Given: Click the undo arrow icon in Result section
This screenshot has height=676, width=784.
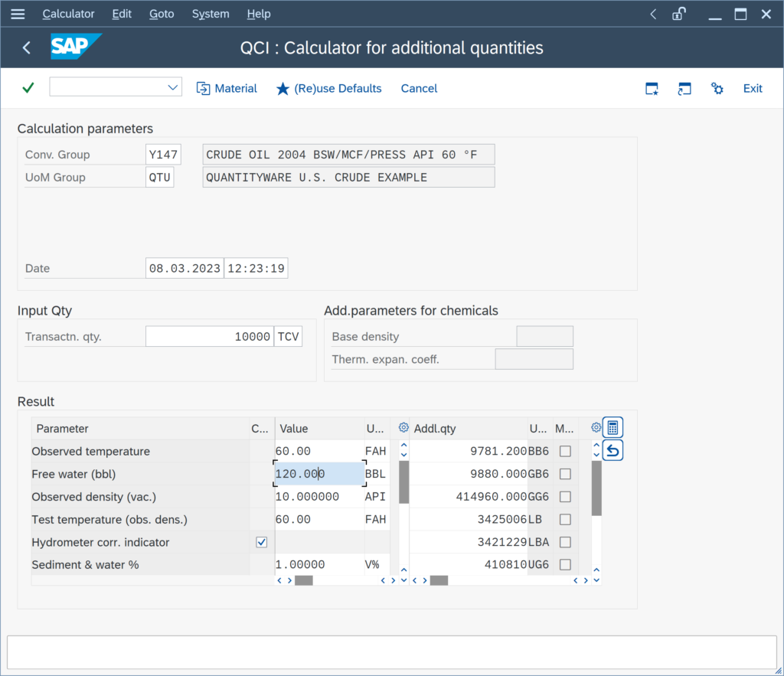Looking at the screenshot, I should [612, 450].
